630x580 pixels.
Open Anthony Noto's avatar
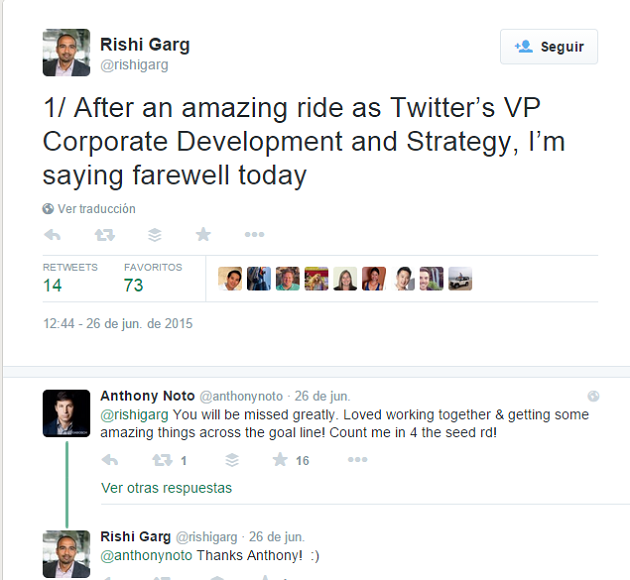click(x=66, y=412)
